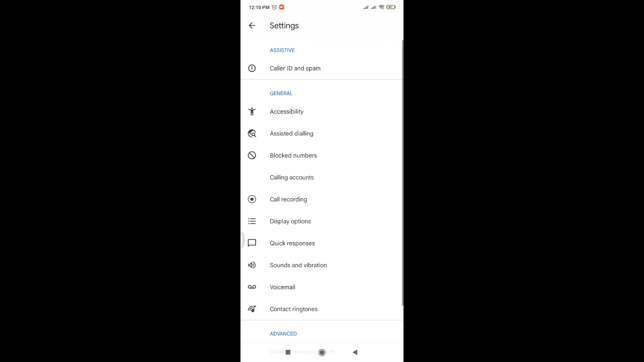Image resolution: width=644 pixels, height=362 pixels.
Task: Tap the Call recording circle icon
Action: (x=252, y=199)
